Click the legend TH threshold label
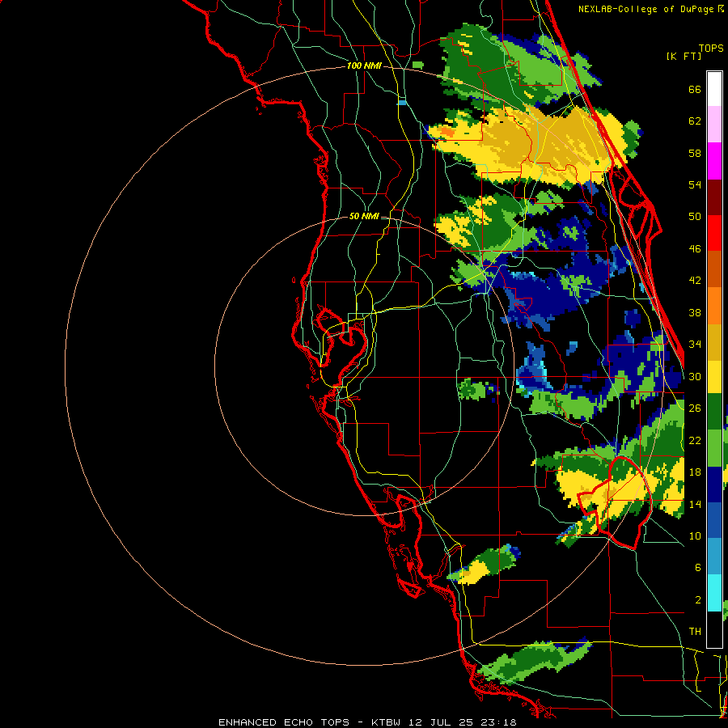The height and width of the screenshot is (728, 728). click(695, 632)
